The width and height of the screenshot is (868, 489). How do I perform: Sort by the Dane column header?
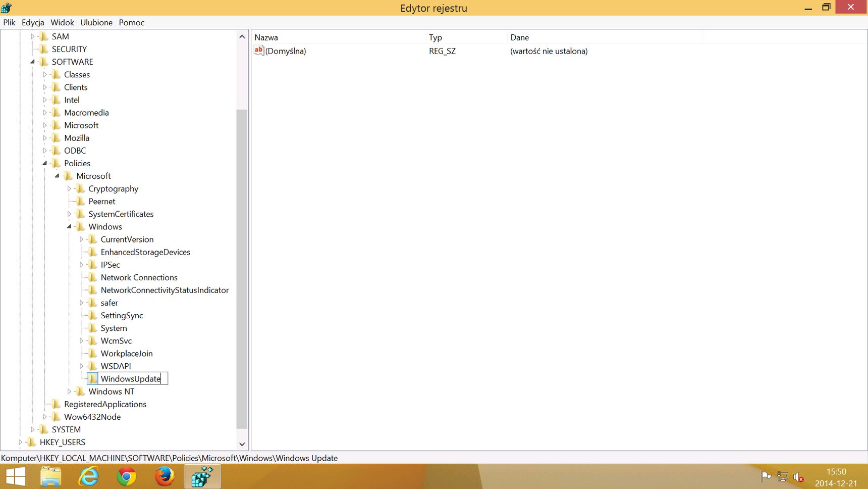[605, 37]
